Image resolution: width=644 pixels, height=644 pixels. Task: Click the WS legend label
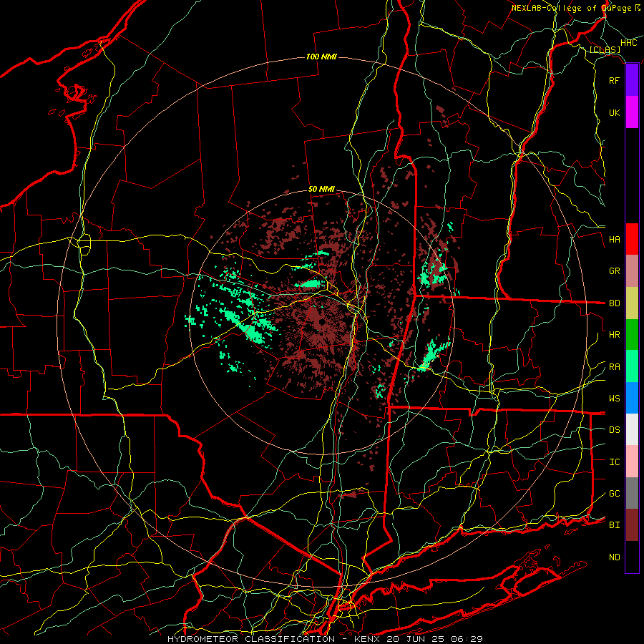(x=615, y=399)
